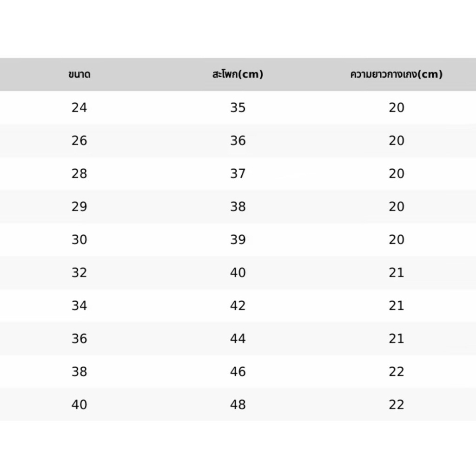The image size is (476, 476).
Task: Click size 32 in the size column
Action: (79, 273)
